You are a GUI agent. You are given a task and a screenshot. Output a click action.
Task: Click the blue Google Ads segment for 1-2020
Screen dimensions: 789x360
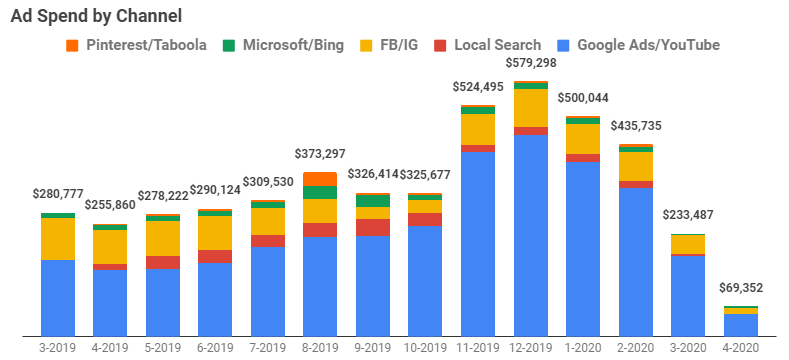coord(583,249)
